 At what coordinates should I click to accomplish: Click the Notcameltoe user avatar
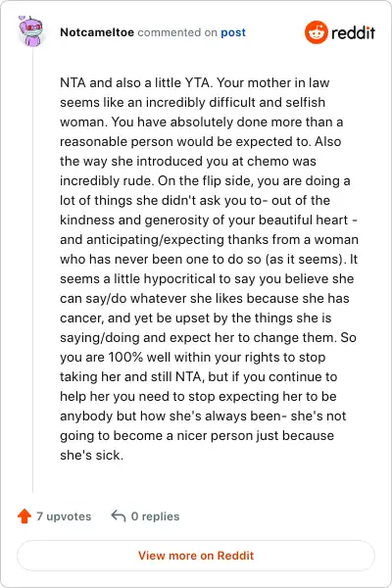tap(32, 31)
